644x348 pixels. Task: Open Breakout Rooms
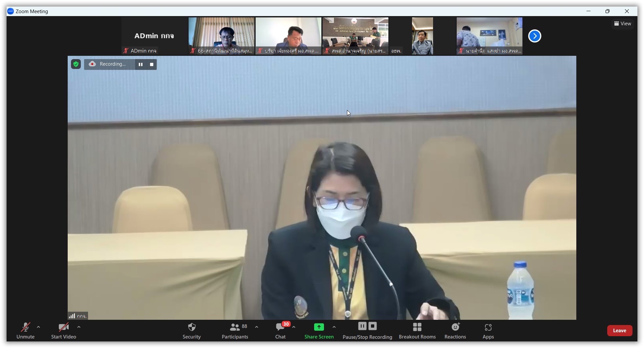(x=417, y=330)
